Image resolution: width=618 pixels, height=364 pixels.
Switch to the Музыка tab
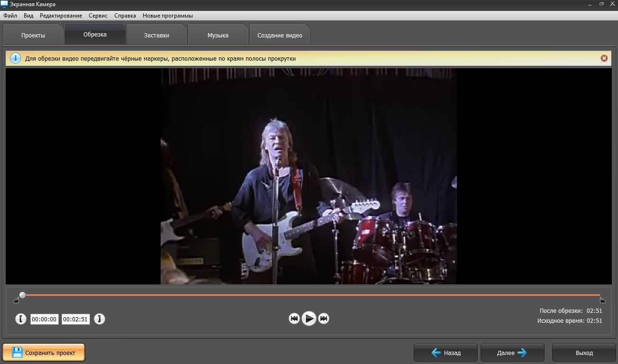(218, 35)
